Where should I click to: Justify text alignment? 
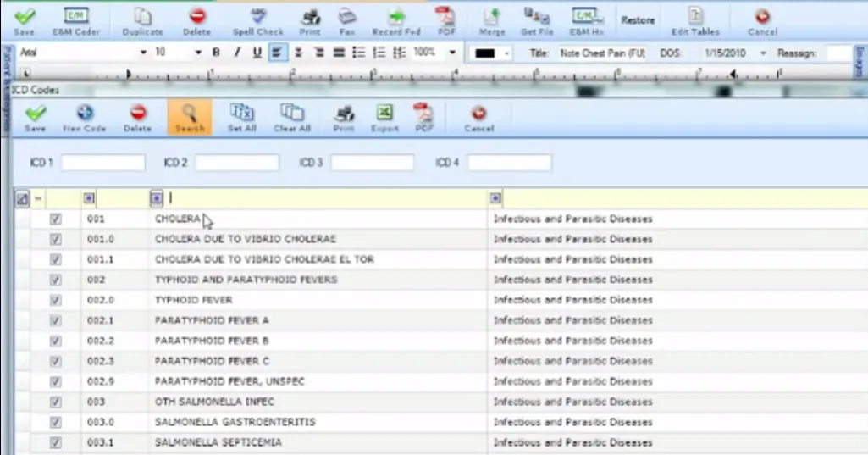point(339,53)
